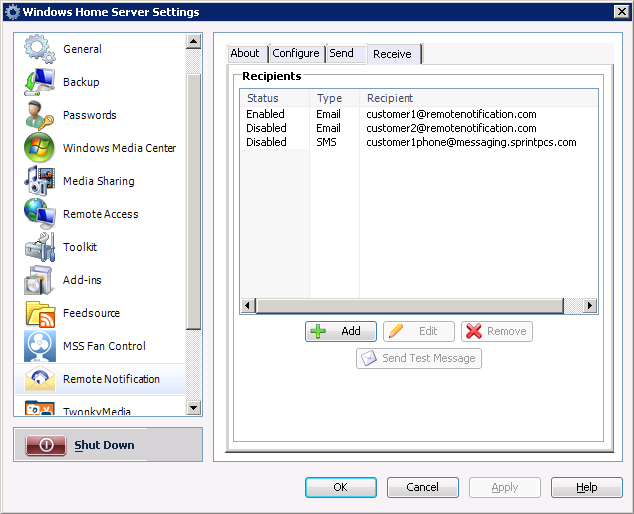Click the Cancel button
Screen dimensions: 634x514
pyautogui.click(x=423, y=487)
